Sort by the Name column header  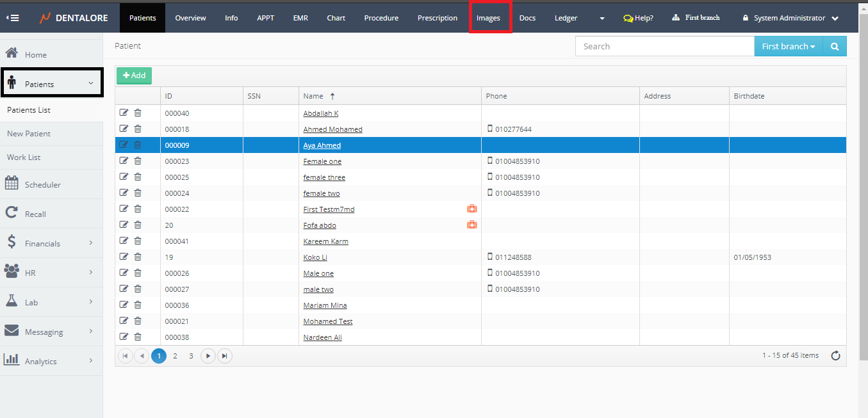pyautogui.click(x=313, y=96)
